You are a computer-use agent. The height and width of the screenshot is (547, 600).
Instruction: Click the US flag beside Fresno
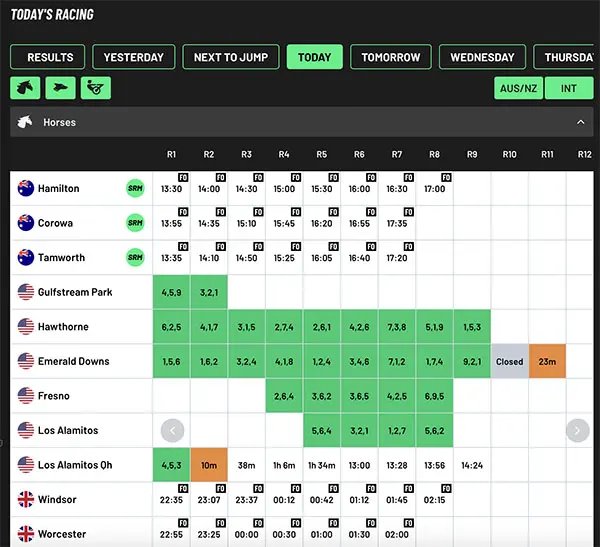tap(26, 395)
